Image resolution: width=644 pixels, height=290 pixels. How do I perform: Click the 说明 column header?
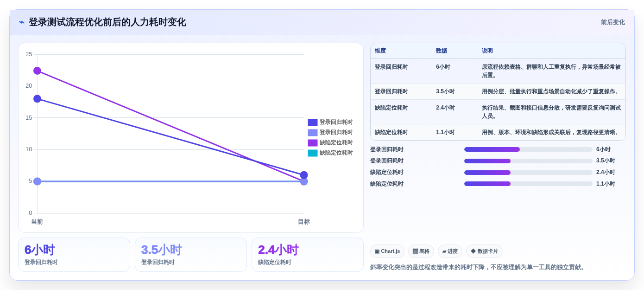[487, 51]
